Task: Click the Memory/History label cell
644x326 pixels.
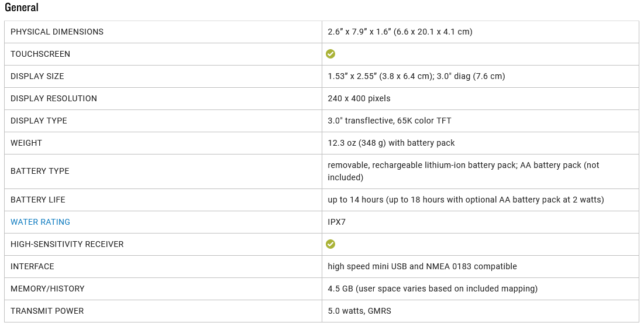Action: click(47, 289)
